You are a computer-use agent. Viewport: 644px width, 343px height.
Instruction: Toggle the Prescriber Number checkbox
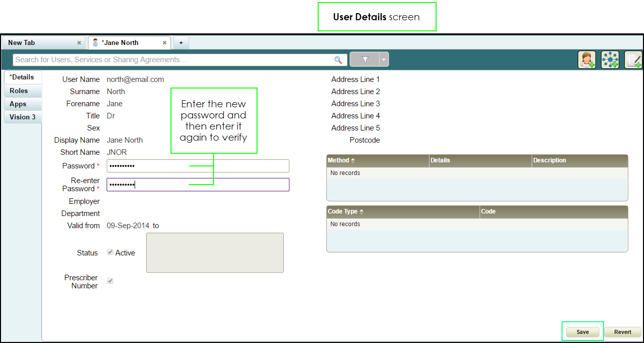tap(110, 281)
